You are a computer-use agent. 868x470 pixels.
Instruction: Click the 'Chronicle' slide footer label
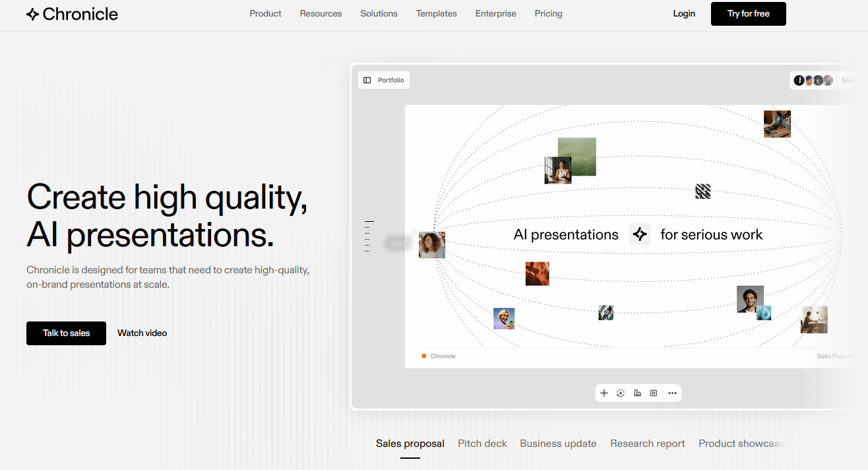[x=443, y=356]
